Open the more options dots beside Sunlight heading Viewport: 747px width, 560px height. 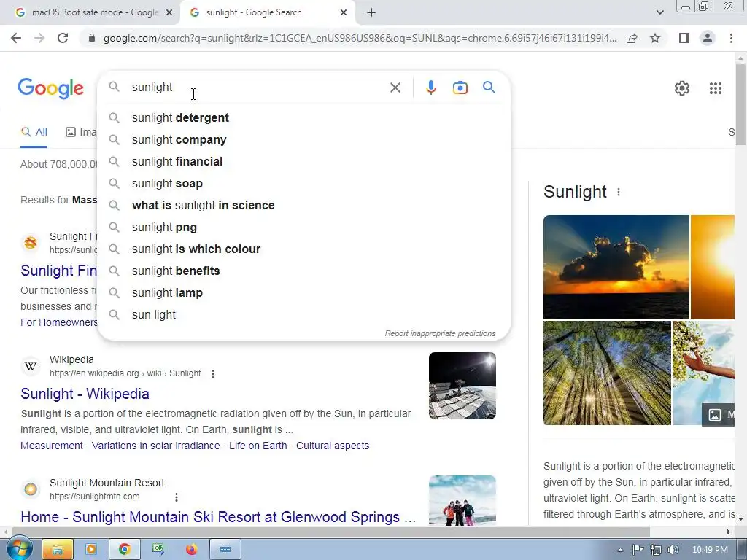pyautogui.click(x=619, y=192)
